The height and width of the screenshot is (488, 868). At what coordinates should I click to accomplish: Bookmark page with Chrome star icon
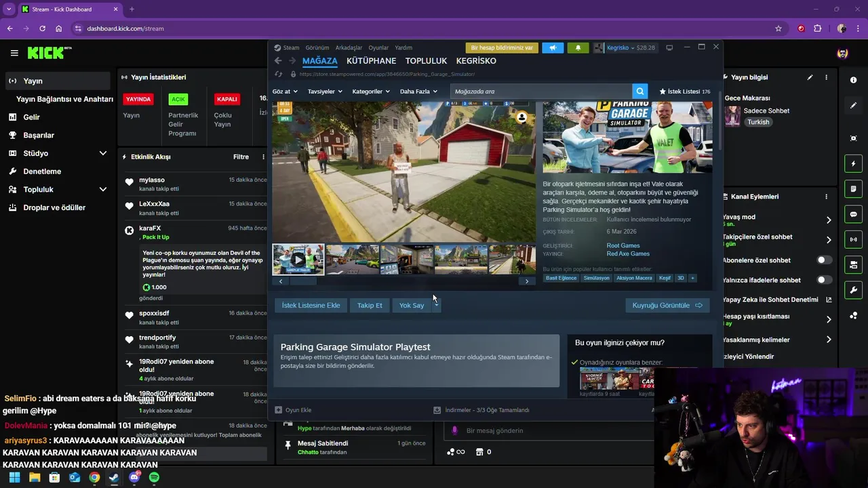778,28
